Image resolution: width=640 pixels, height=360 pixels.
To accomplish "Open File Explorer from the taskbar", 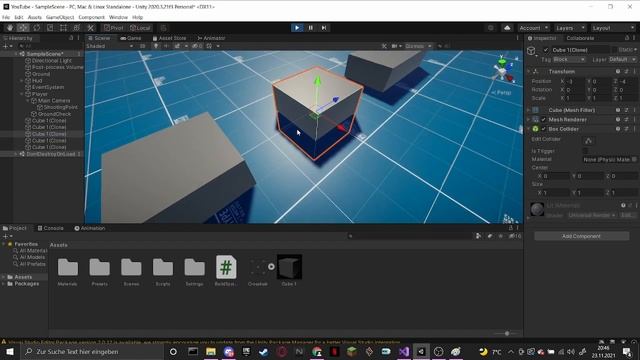I will (x=211, y=351).
